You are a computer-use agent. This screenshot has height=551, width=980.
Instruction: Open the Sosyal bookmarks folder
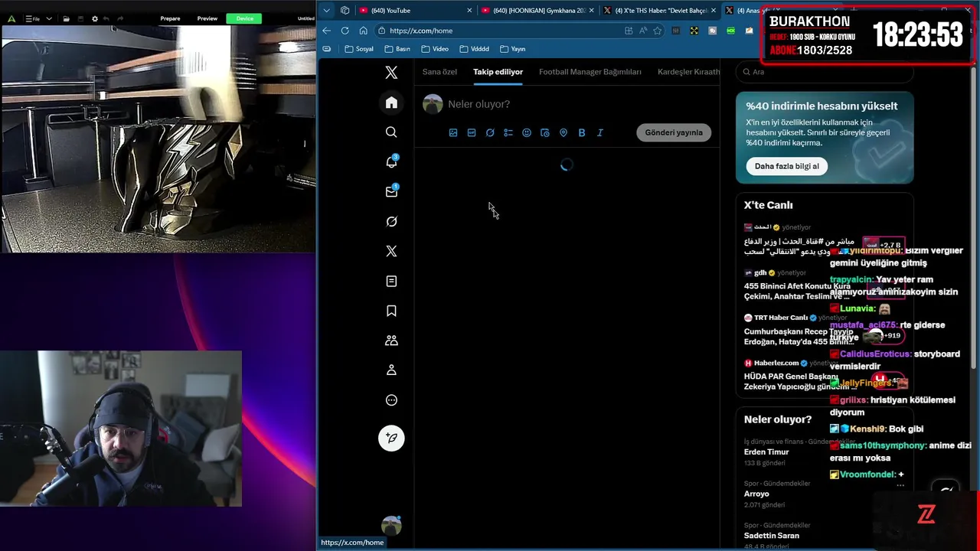coord(359,49)
